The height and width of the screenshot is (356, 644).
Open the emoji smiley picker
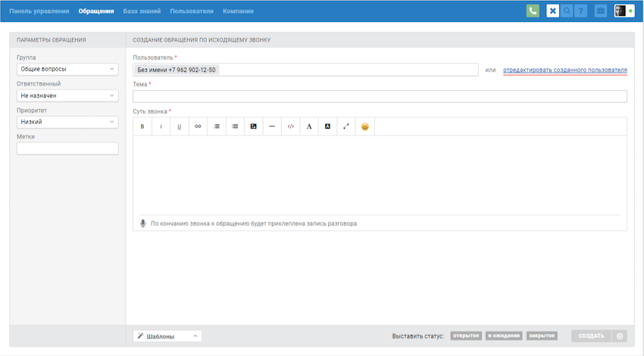pos(364,126)
